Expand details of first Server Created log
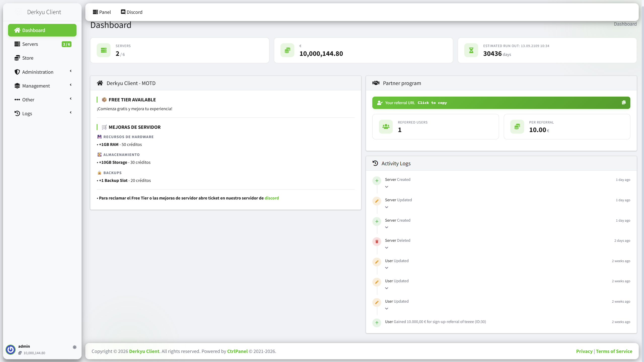 pyautogui.click(x=386, y=187)
